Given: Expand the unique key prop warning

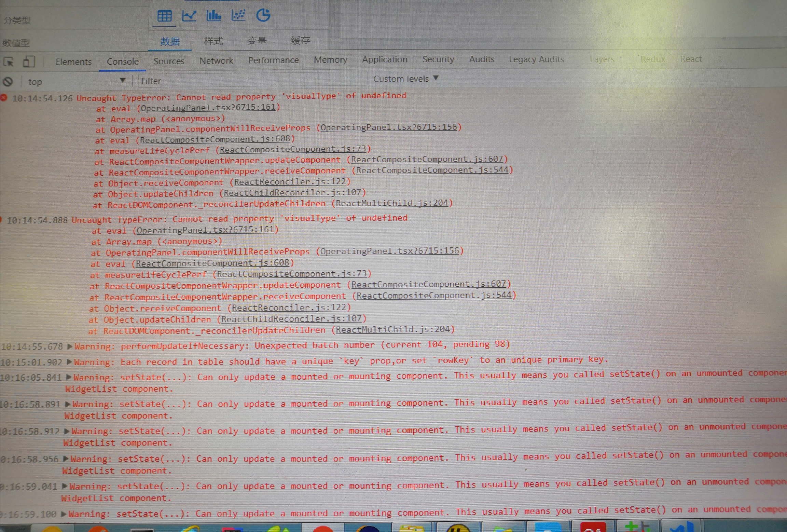Looking at the screenshot, I should click(x=69, y=362).
